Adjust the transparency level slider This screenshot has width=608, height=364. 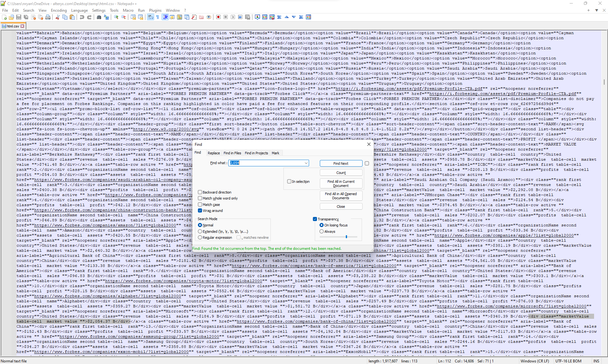click(346, 237)
